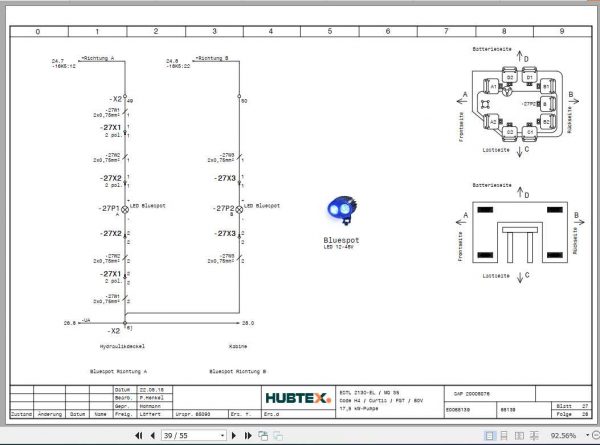Go to next view icon
The width and height of the screenshot is (600, 445).
(278, 436)
